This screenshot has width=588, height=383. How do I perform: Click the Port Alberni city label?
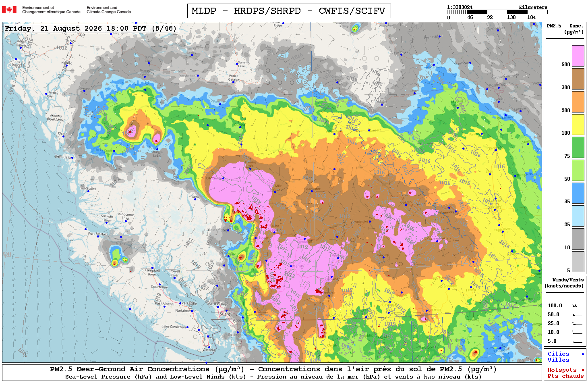coord(165,304)
